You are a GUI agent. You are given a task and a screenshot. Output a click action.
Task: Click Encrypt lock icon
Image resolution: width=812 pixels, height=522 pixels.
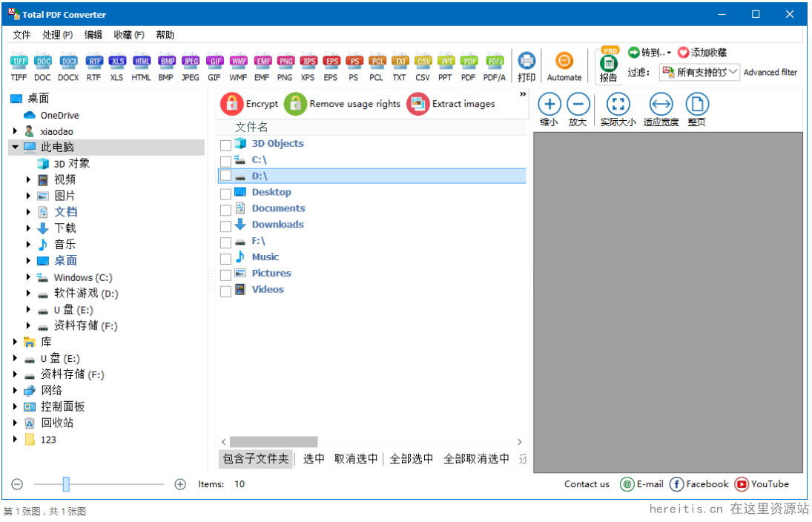coord(231,104)
